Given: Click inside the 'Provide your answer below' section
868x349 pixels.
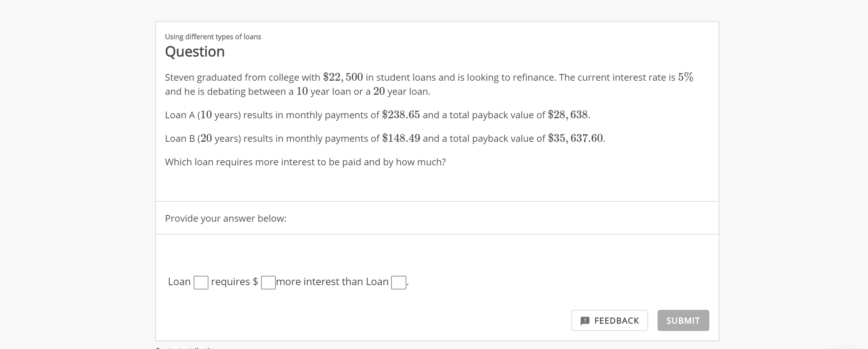Looking at the screenshot, I should pyautogui.click(x=226, y=218).
